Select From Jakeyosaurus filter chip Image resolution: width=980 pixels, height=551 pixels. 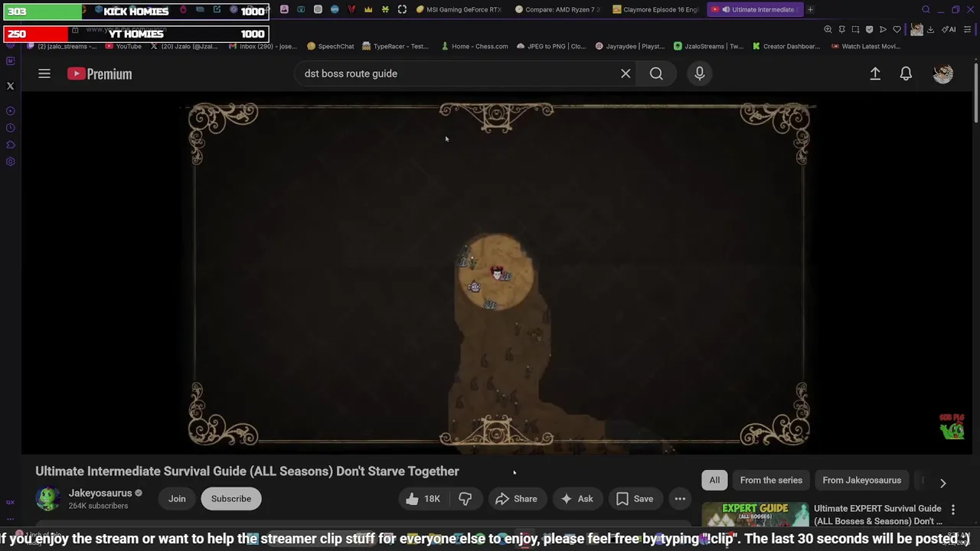coord(861,481)
